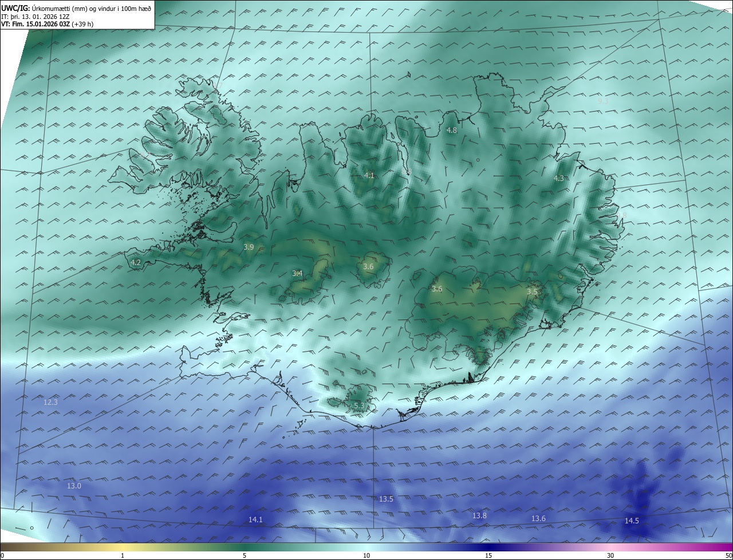Click the 14.5 value over the ocean
The image size is (733, 560).
632,521
